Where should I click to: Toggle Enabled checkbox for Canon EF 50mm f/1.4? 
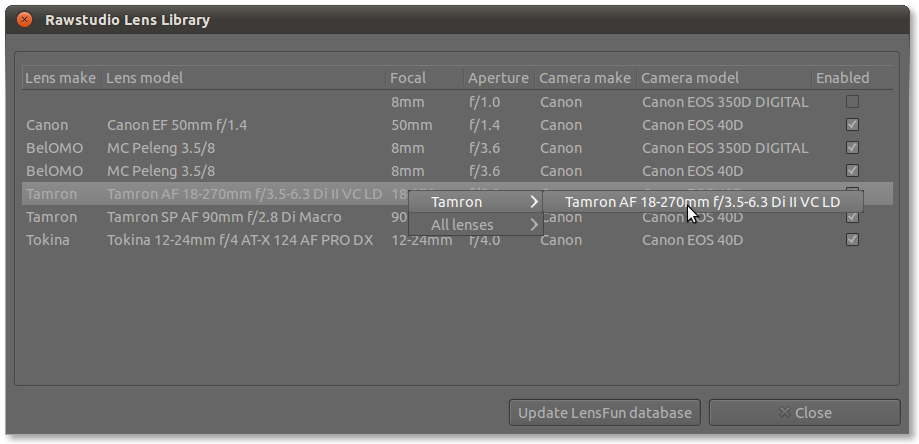tap(852, 125)
